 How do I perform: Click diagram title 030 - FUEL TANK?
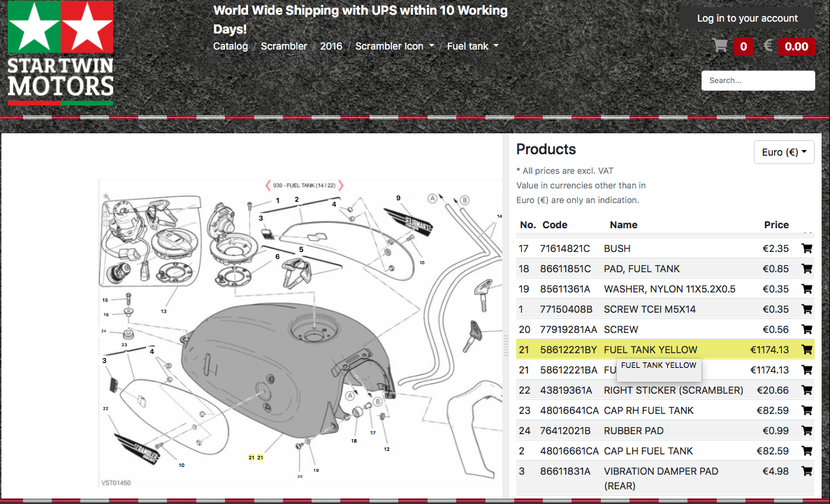pyautogui.click(x=305, y=185)
